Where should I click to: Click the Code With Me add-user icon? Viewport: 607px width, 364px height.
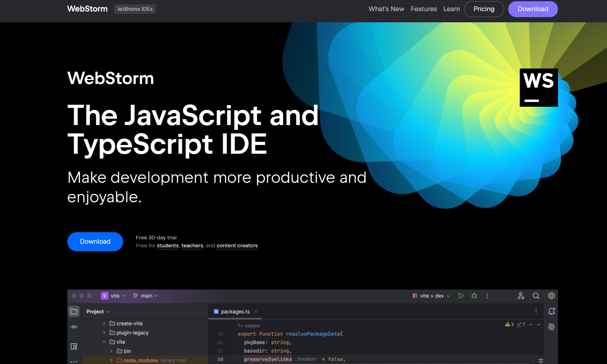click(x=521, y=296)
